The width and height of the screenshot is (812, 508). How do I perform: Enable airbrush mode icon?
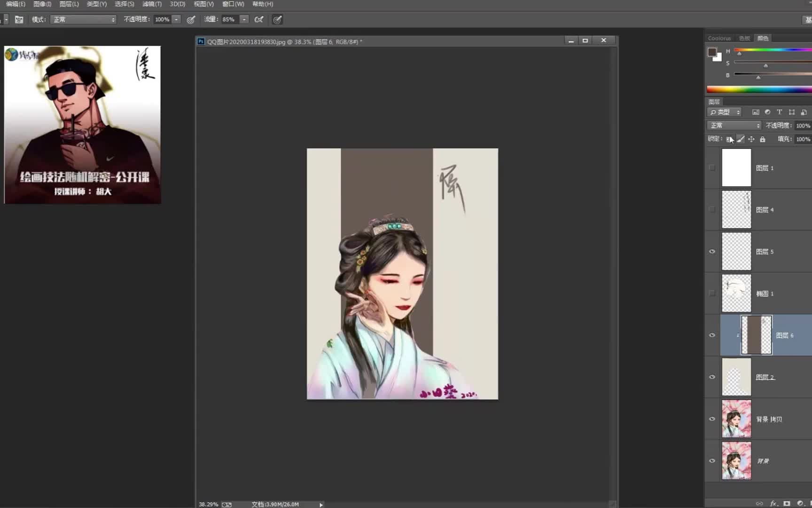pyautogui.click(x=258, y=19)
